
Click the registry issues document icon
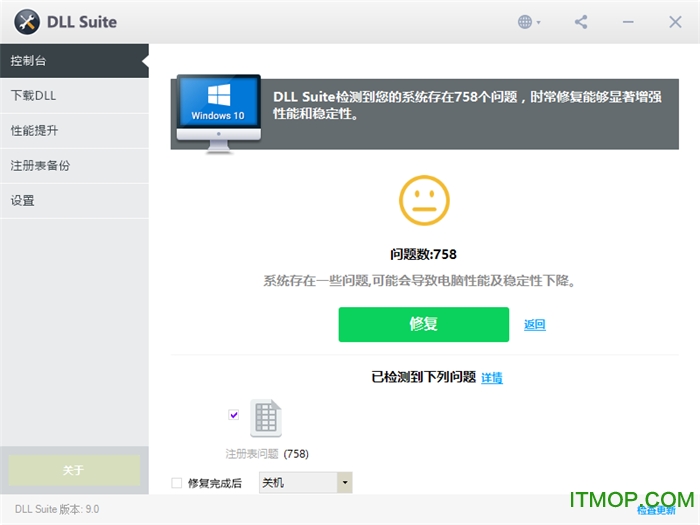266,418
